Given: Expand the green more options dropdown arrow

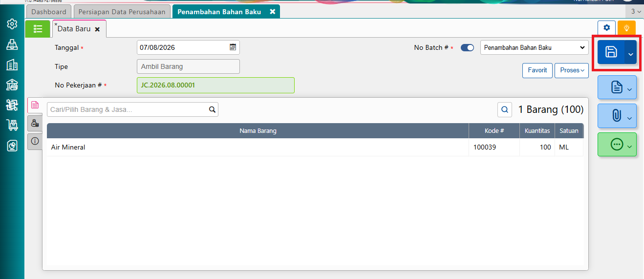Looking at the screenshot, I should pos(630,146).
